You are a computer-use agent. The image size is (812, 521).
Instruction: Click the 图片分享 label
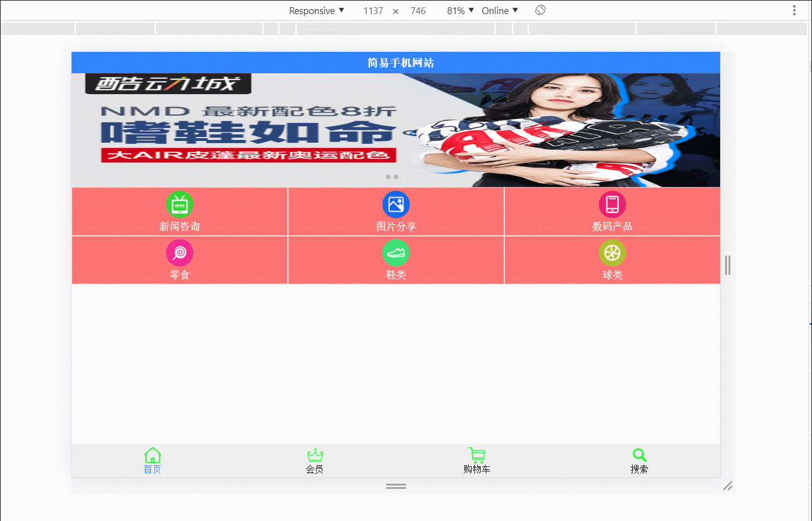(x=396, y=227)
